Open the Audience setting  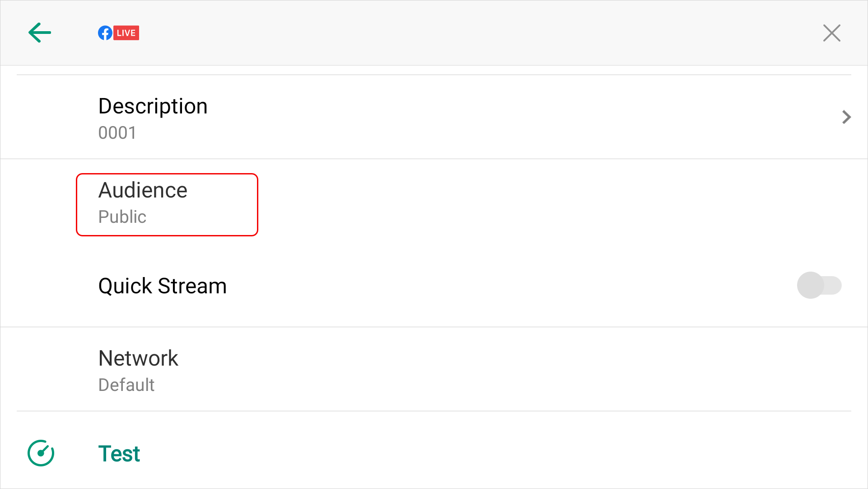[x=143, y=190]
